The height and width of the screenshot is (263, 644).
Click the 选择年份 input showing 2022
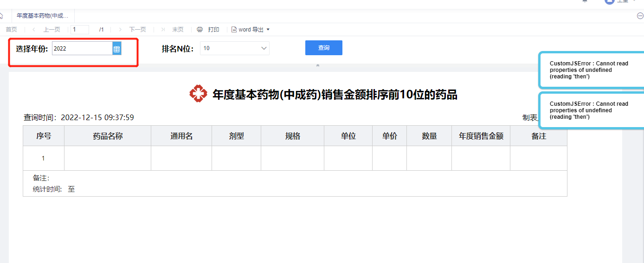pyautogui.click(x=82, y=48)
